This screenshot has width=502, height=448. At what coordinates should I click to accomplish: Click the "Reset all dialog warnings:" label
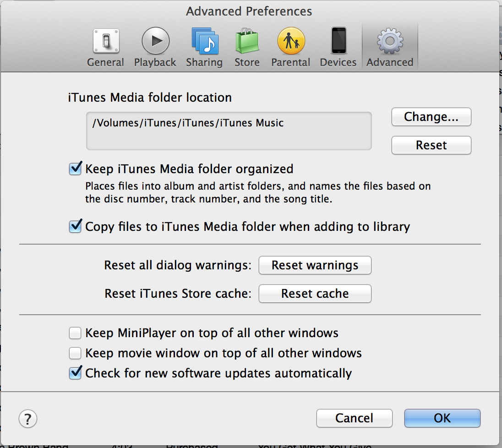(178, 265)
